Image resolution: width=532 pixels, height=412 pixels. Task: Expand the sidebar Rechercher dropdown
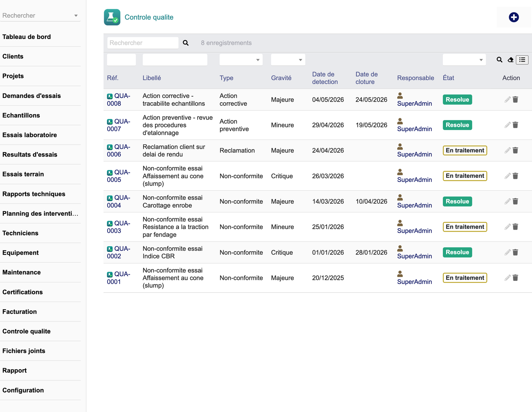click(x=76, y=15)
